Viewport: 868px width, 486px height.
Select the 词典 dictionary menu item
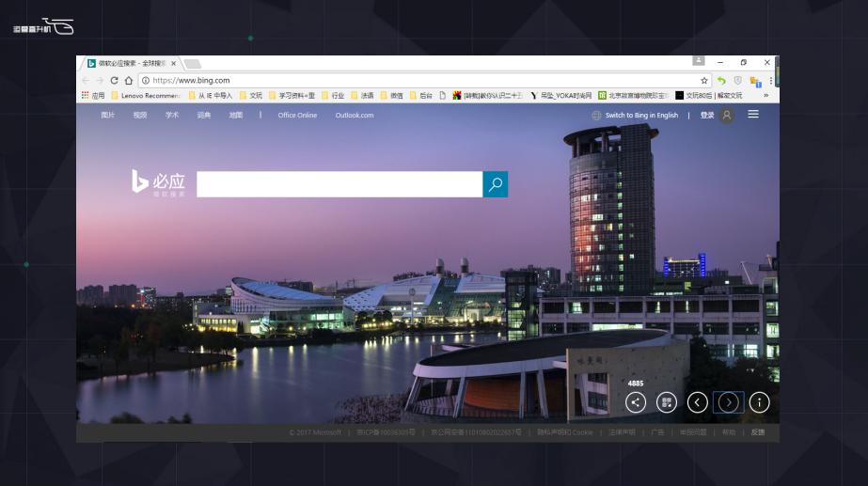pyautogui.click(x=204, y=115)
